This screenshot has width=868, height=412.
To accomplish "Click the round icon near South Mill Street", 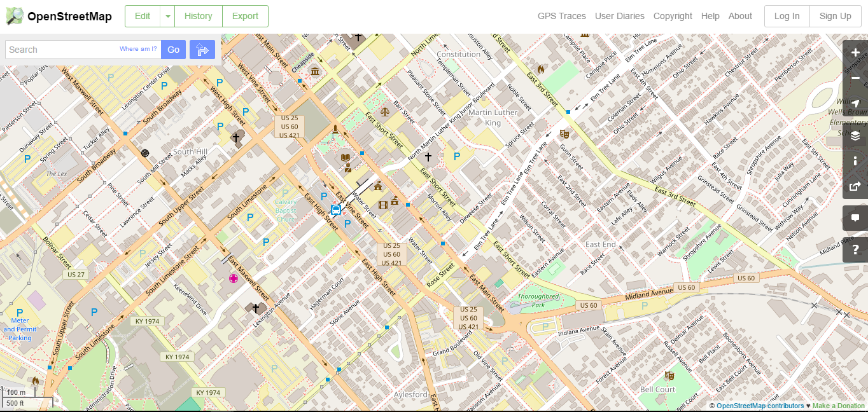I will click(145, 153).
